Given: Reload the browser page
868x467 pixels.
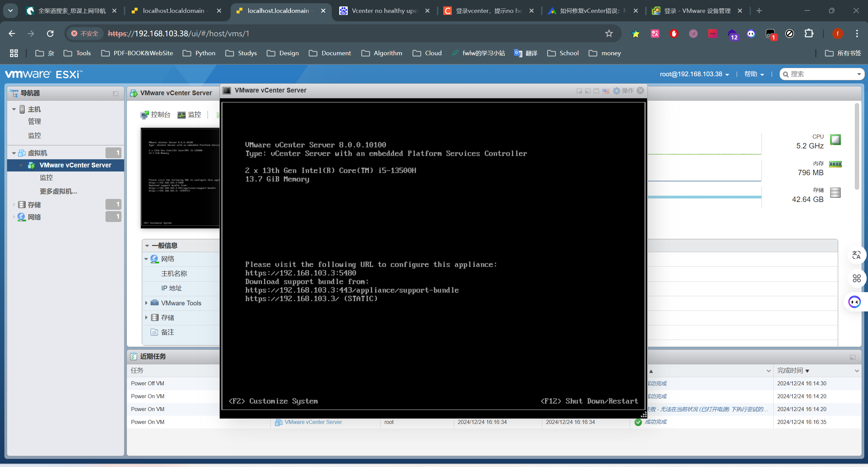Looking at the screenshot, I should coord(50,34).
